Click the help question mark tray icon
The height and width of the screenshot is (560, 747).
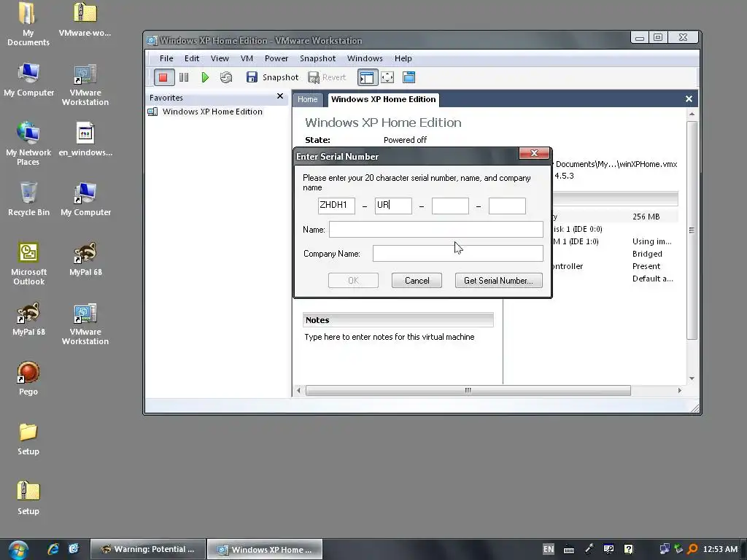629,550
